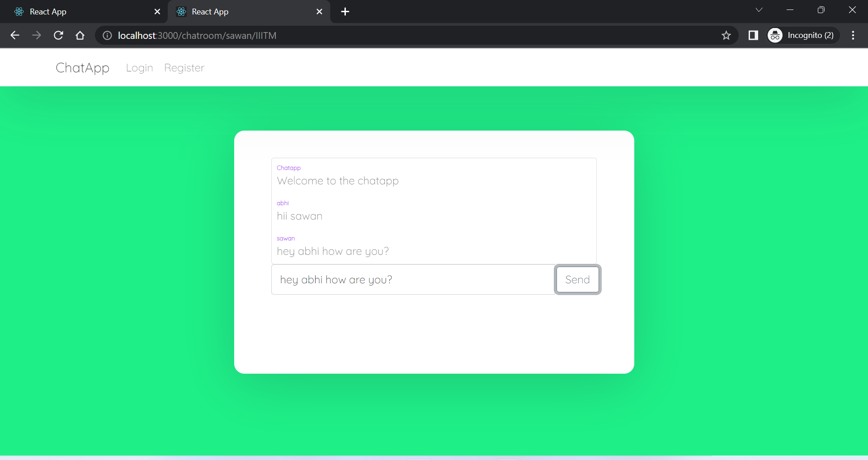Reload the current page
Image resolution: width=868 pixels, height=460 pixels.
click(58, 35)
